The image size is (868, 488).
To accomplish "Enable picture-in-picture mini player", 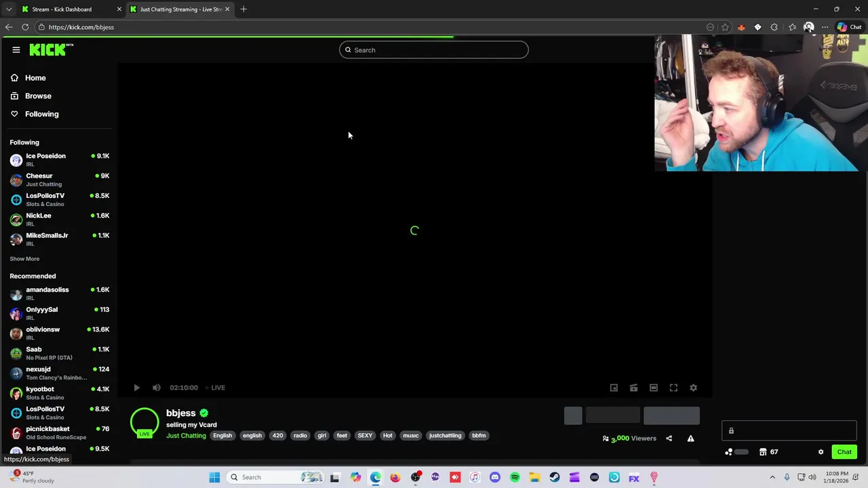I will pyautogui.click(x=614, y=388).
